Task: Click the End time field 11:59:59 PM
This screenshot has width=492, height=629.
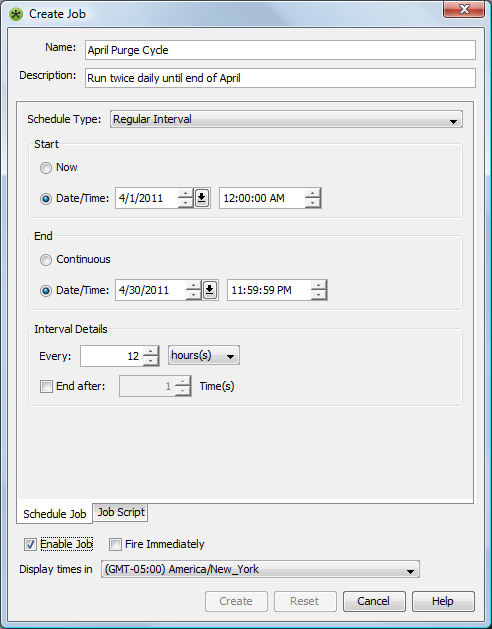Action: (269, 290)
